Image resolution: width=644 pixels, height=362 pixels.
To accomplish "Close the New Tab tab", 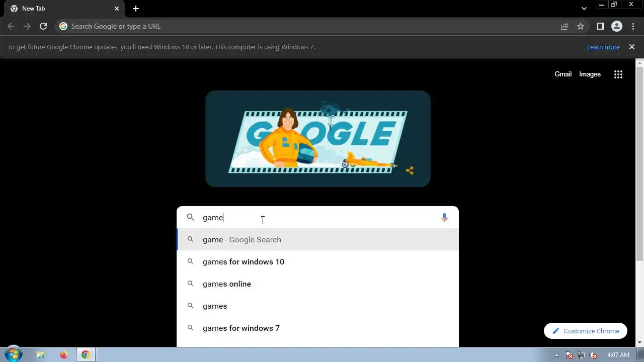I will pos(117,9).
